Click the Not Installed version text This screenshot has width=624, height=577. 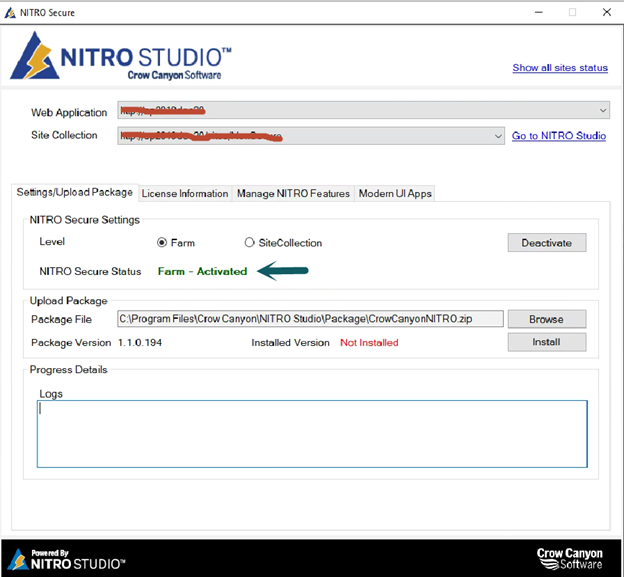[x=369, y=343]
